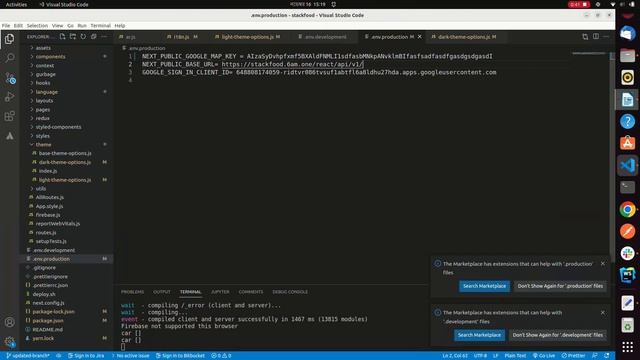
Task: Click Prettier status bar item
Action: pos(573,356)
